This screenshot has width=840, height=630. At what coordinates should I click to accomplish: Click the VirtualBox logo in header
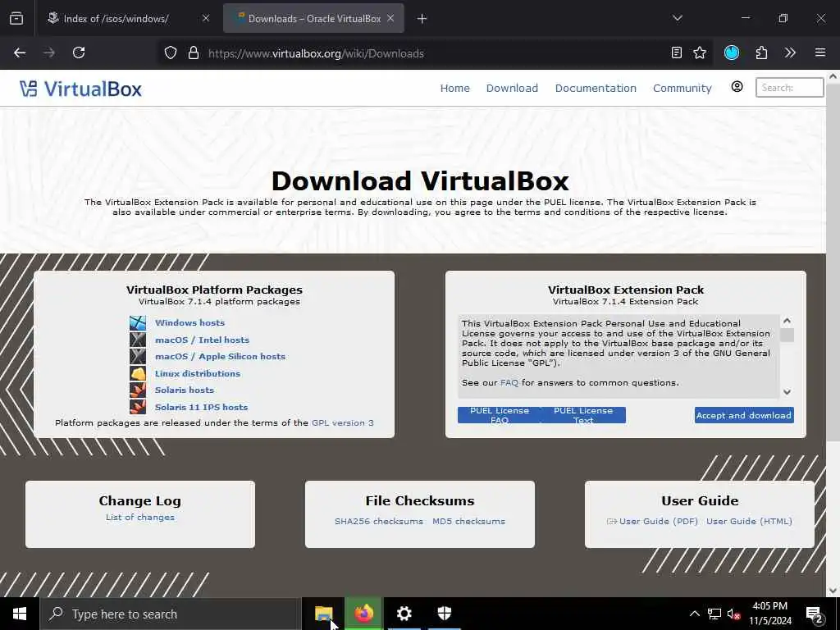tap(81, 89)
